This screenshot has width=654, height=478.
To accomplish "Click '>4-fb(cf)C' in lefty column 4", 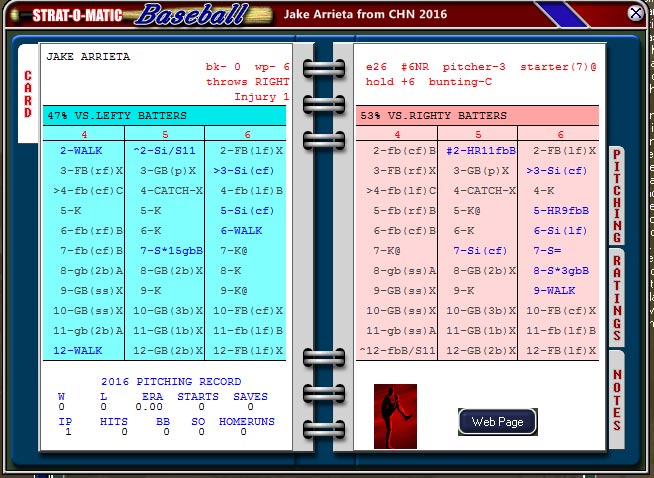I will click(88, 191).
